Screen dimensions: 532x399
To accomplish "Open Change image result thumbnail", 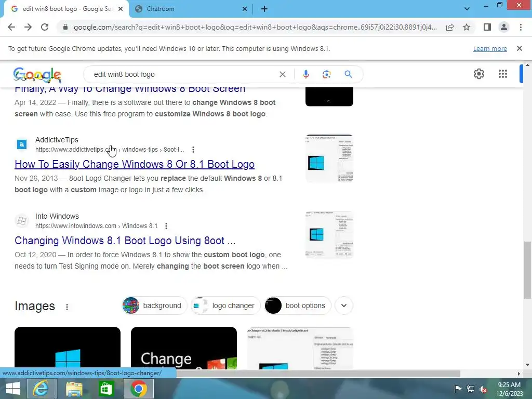I will pos(184,348).
